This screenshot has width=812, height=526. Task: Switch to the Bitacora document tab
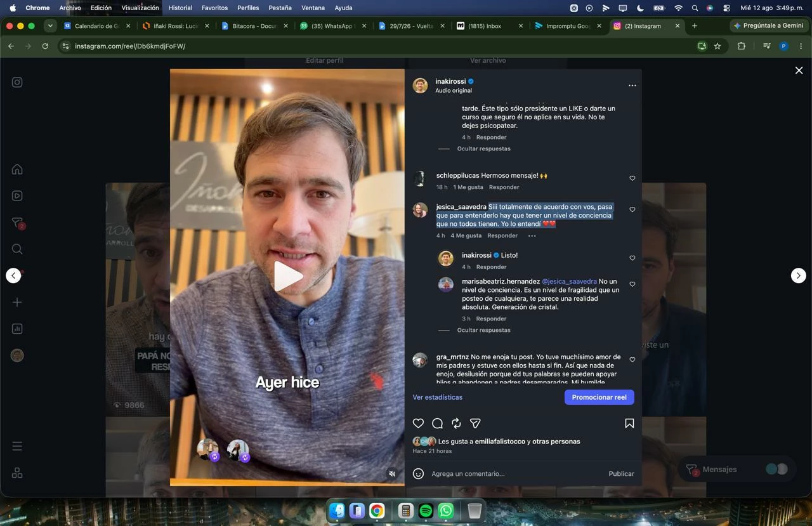pos(254,26)
